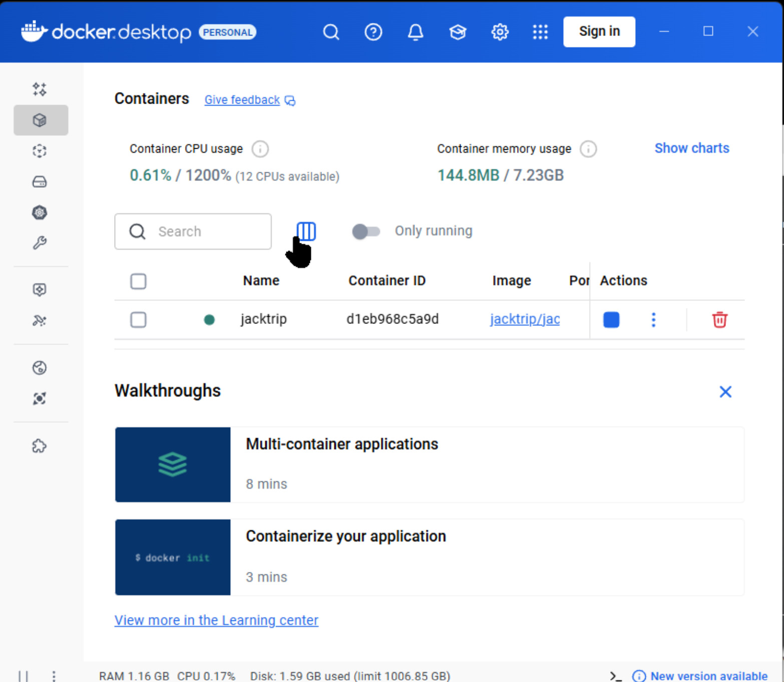The height and width of the screenshot is (682, 784).
Task: Show info for Container memory usage
Action: pos(588,149)
